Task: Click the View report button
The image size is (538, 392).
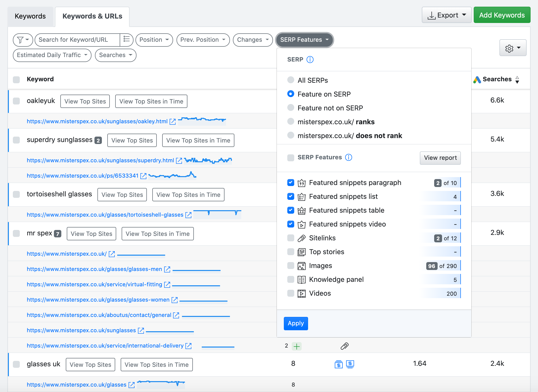Action: pyautogui.click(x=440, y=158)
